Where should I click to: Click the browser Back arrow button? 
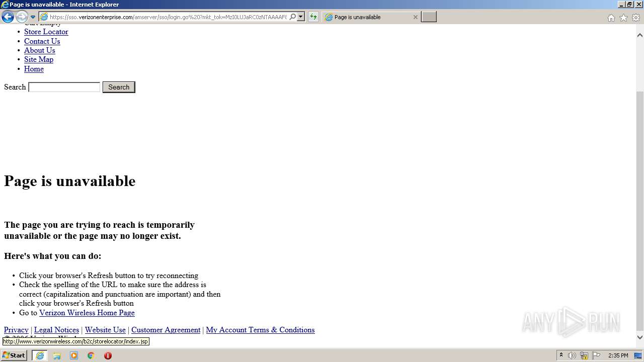click(8, 17)
